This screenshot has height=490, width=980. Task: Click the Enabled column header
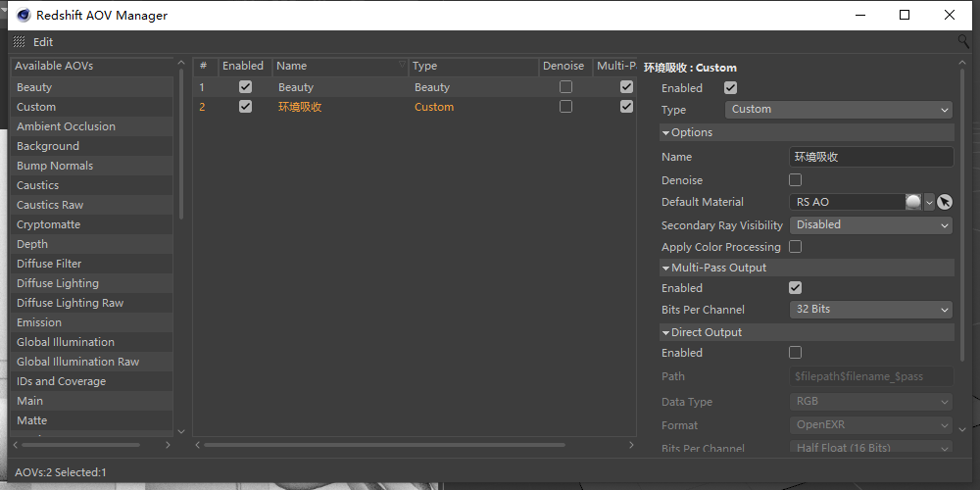(x=245, y=67)
